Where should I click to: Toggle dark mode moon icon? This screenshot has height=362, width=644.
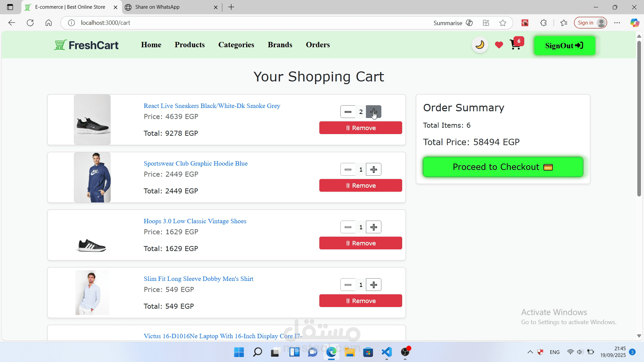point(480,45)
